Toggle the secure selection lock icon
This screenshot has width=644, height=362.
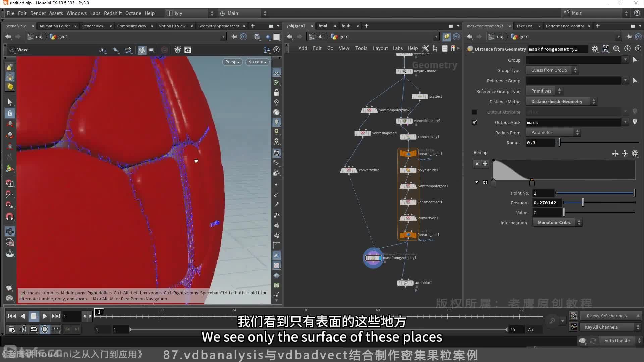[10, 113]
